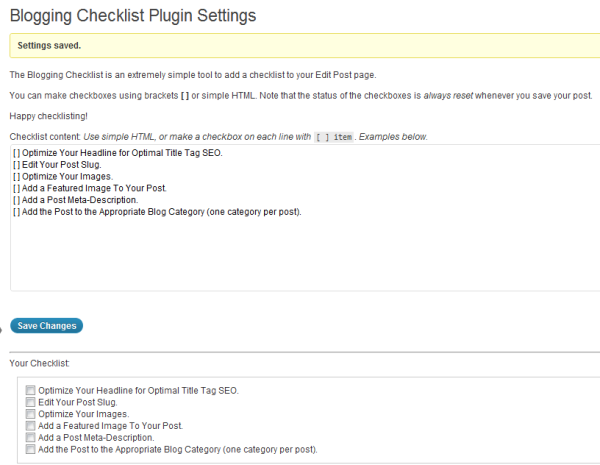Tick the Edit Your Post Slug checkbox
This screenshot has width=600, height=465.
[x=30, y=402]
